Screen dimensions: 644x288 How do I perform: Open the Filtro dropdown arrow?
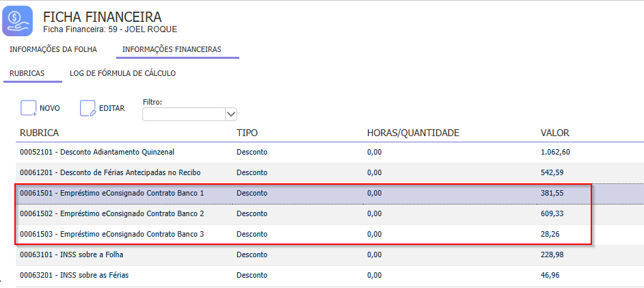pos(231,114)
